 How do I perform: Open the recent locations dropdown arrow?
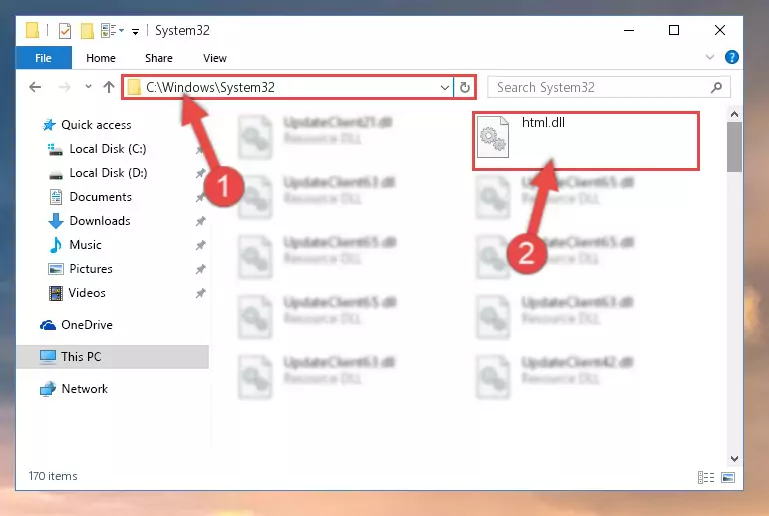pyautogui.click(x=88, y=86)
